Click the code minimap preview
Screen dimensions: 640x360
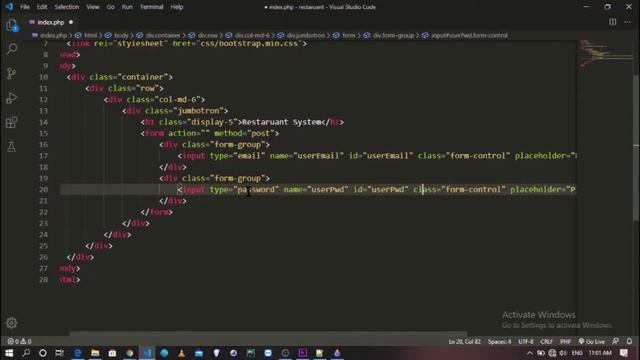coord(605,53)
